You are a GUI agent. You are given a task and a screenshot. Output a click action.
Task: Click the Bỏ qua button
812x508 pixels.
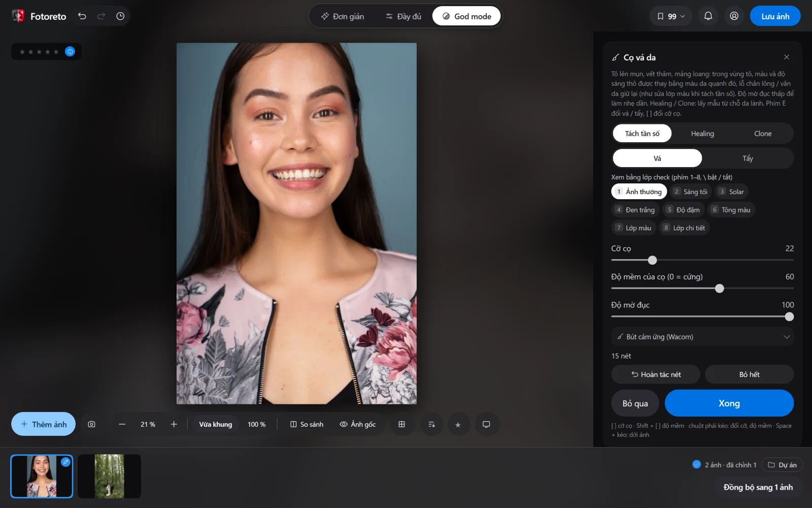point(635,403)
